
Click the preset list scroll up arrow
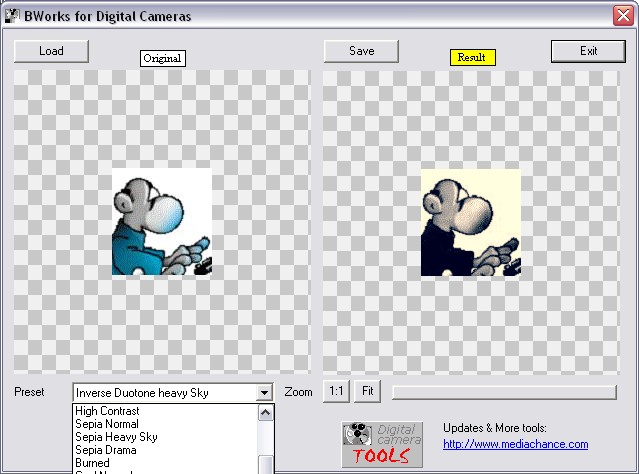[x=266, y=413]
